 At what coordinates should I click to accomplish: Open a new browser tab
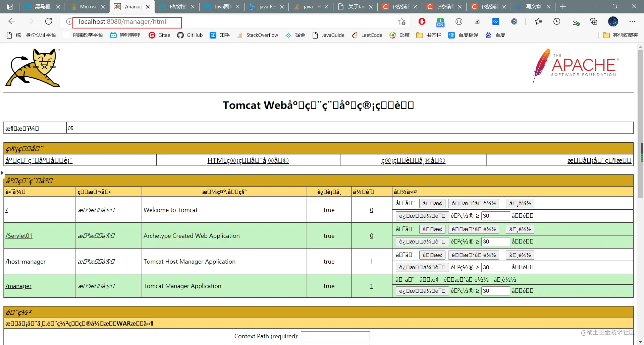(x=563, y=6)
